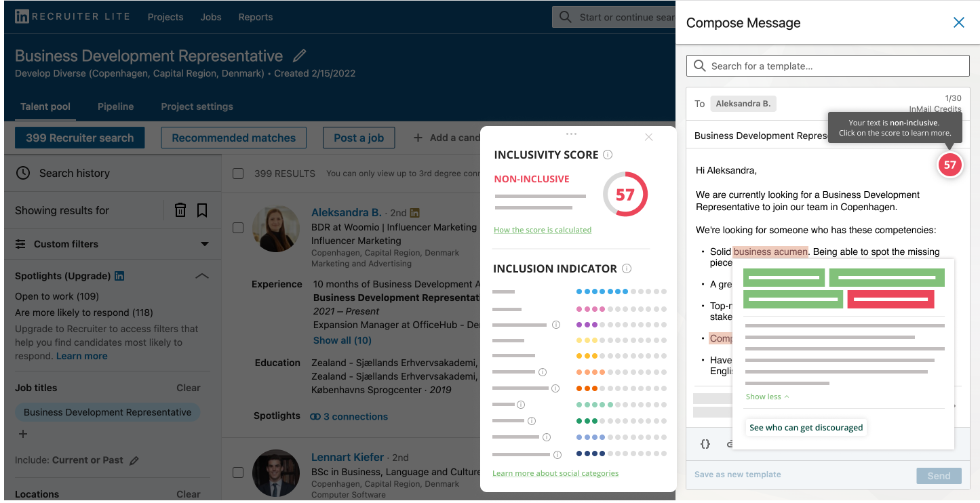The width and height of the screenshot is (980, 503).
Task: Click the LinkedIn badge next to Aleksandra B.
Action: [x=415, y=213]
